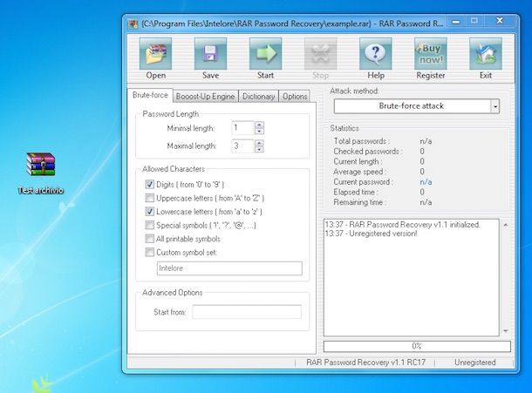The image size is (532, 393).
Task: Click log scrollbar down arrow
Action: (x=506, y=330)
